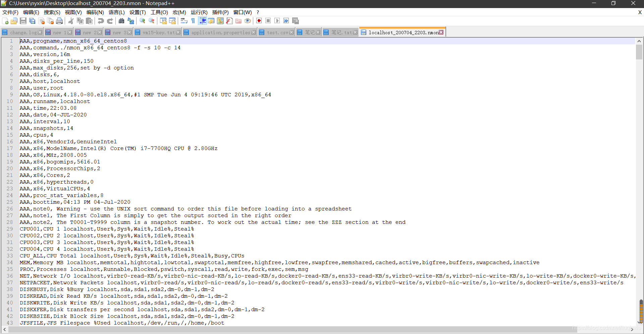Play back the recorded macro
644x334 pixels.
click(x=277, y=21)
